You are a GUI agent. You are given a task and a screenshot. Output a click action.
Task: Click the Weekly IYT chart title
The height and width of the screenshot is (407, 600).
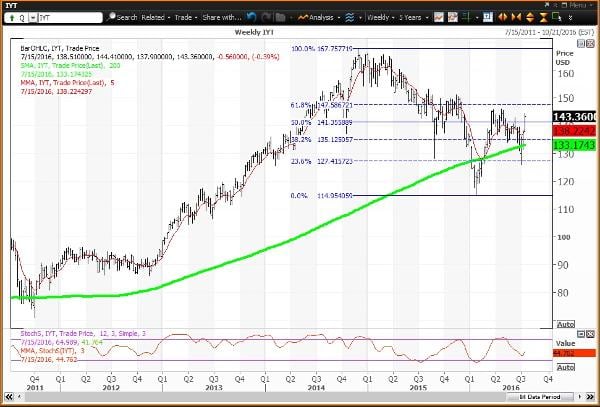click(254, 33)
